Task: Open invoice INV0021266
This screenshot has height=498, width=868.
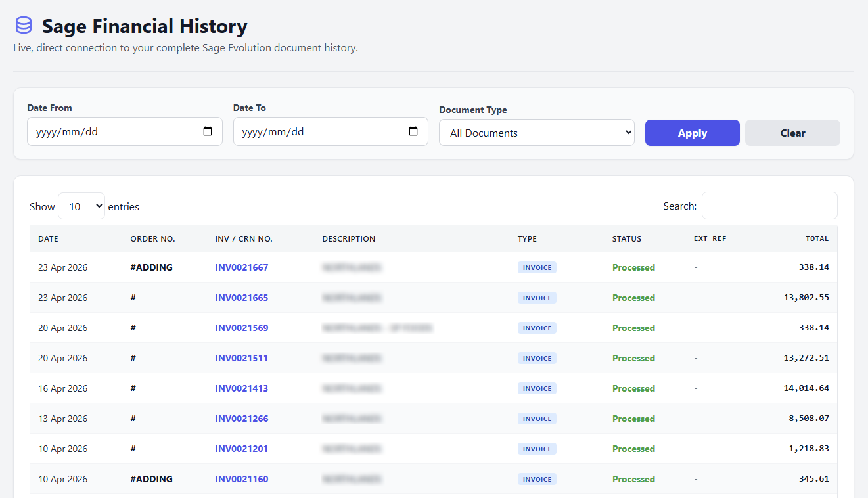Action: pos(242,419)
